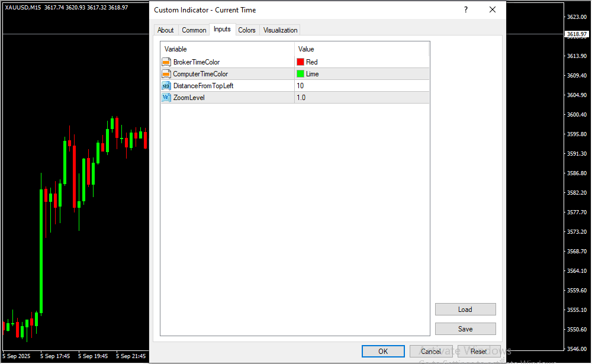Click the ZoomLevel value 1.0

tap(301, 98)
